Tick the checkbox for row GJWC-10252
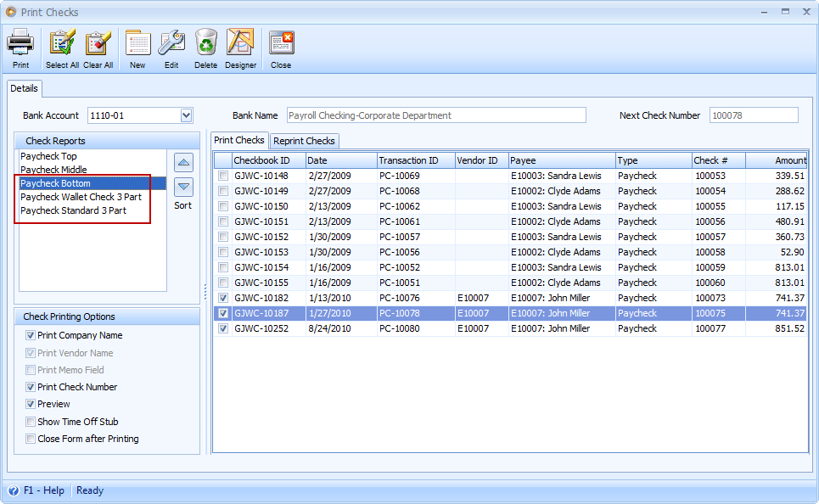819x504 pixels. (223, 328)
